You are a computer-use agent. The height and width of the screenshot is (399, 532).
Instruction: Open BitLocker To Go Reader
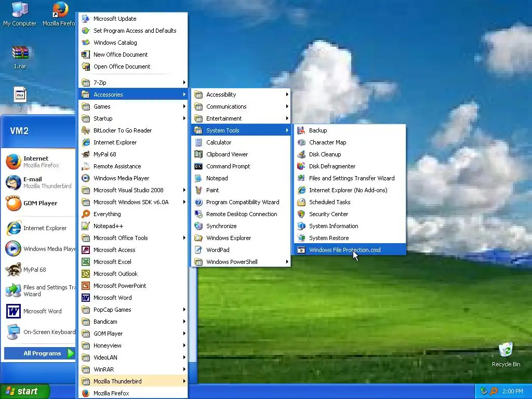point(133,130)
